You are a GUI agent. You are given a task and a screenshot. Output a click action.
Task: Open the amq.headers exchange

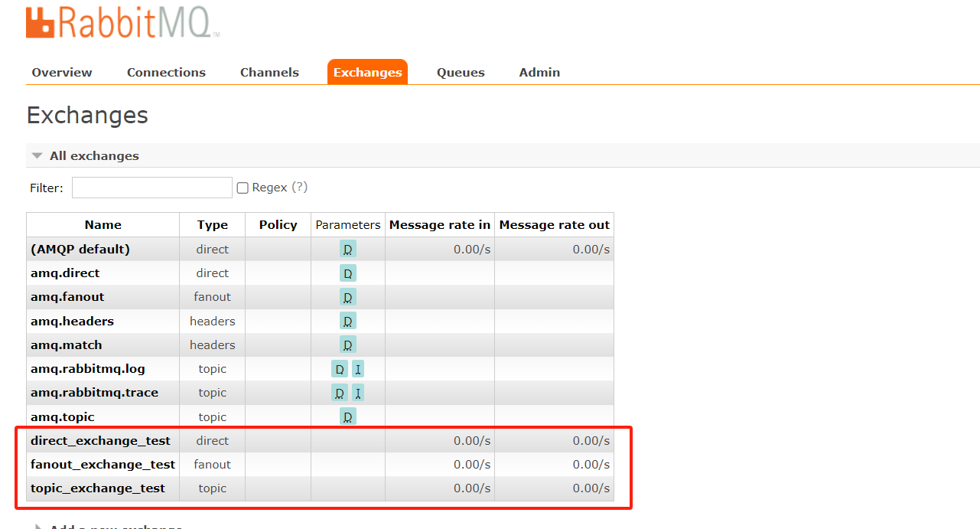72,321
